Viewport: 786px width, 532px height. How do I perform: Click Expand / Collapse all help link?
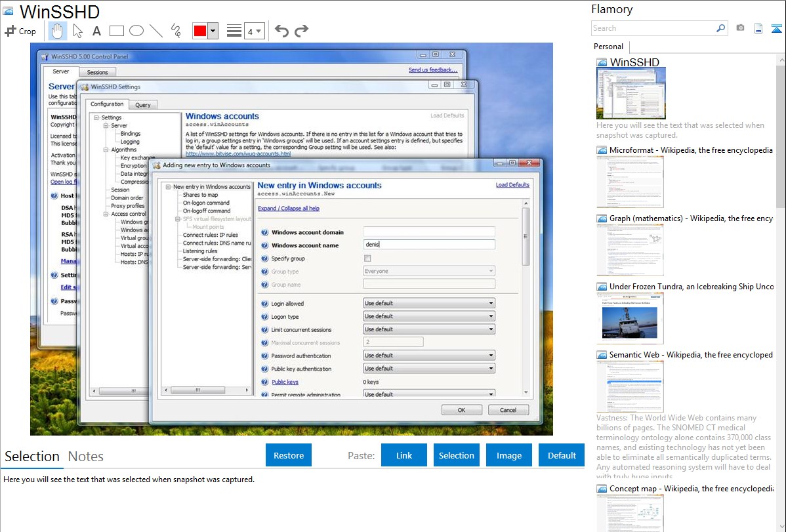[288, 208]
